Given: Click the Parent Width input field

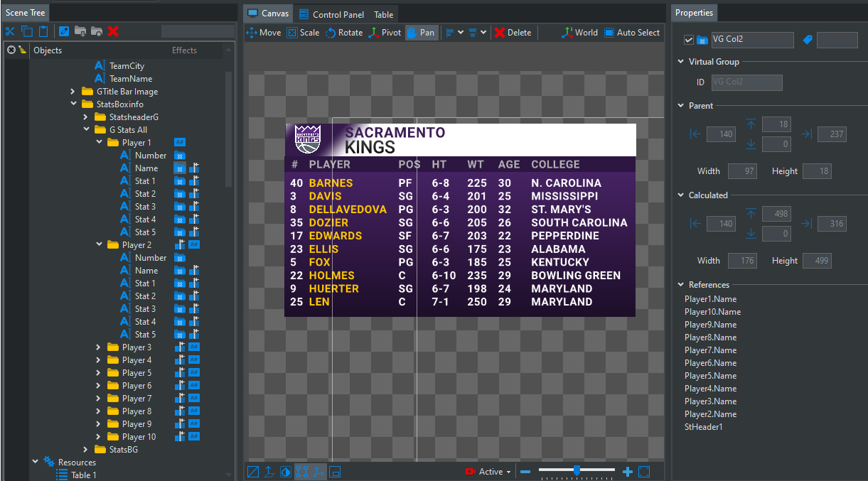Looking at the screenshot, I should (742, 171).
